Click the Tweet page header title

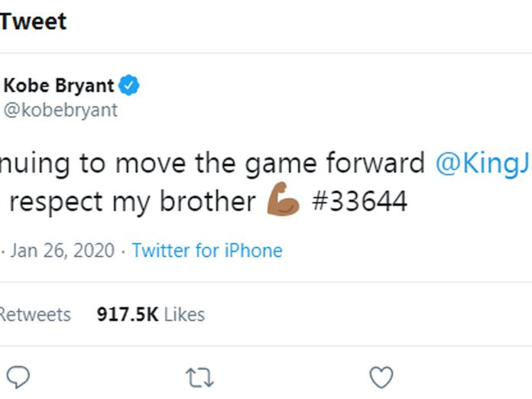coord(33,21)
